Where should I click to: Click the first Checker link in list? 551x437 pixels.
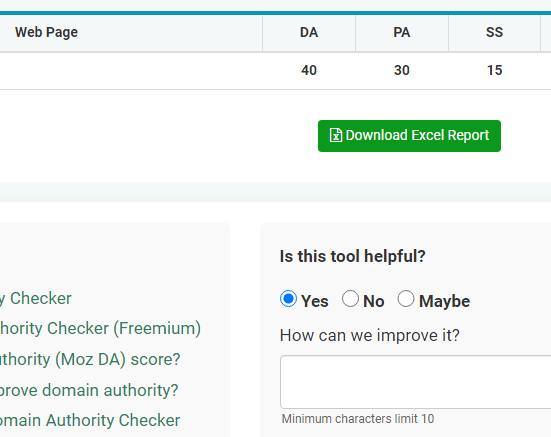click(x=35, y=299)
